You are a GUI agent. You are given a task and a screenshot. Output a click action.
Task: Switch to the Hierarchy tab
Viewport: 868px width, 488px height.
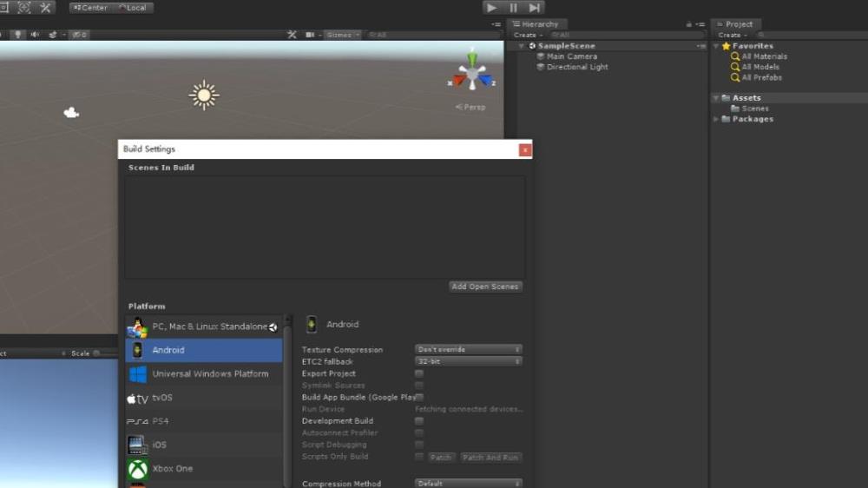coord(536,23)
